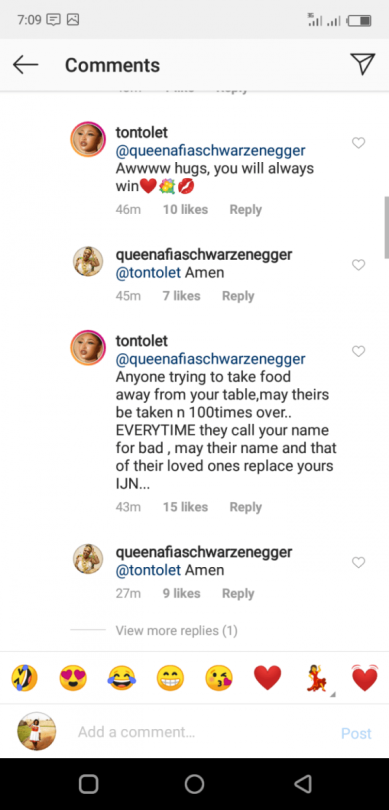Insert the kissing face emoji
The height and width of the screenshot is (810, 389).
pos(219,678)
